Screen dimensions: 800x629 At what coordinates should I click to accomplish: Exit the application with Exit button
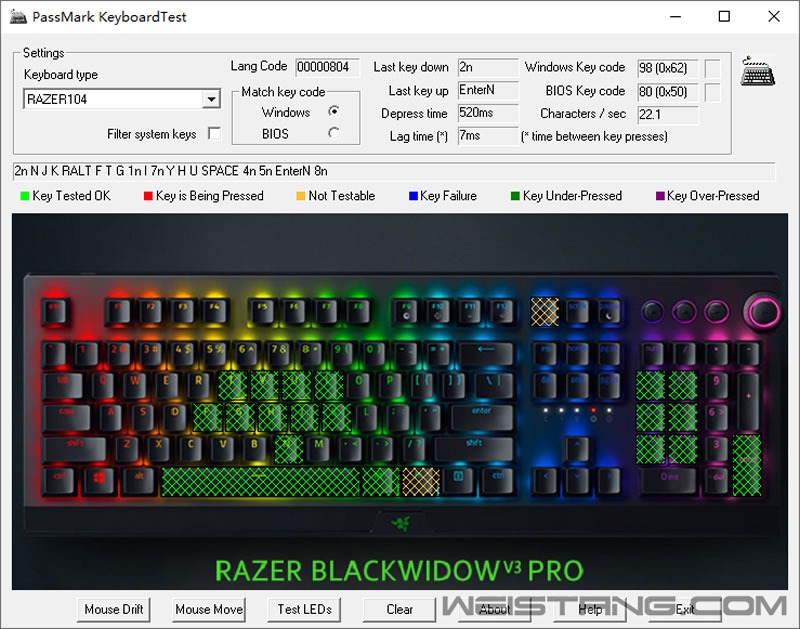click(x=685, y=610)
